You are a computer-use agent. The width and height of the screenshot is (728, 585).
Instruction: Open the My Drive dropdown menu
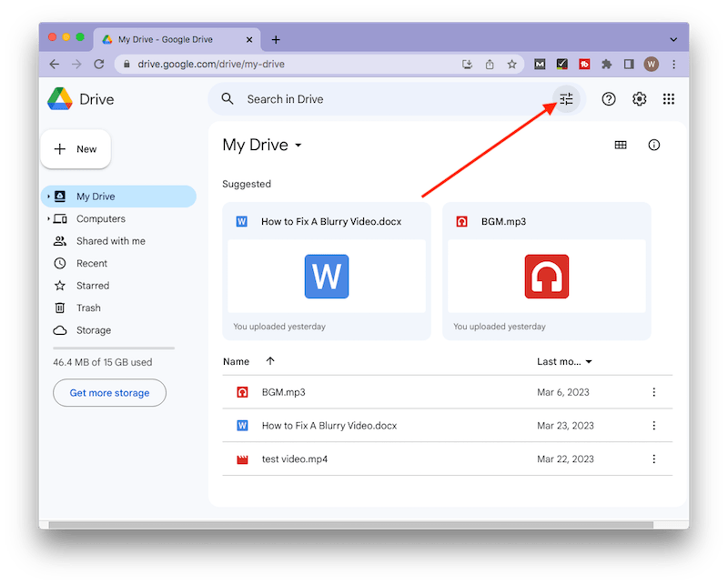coord(262,145)
